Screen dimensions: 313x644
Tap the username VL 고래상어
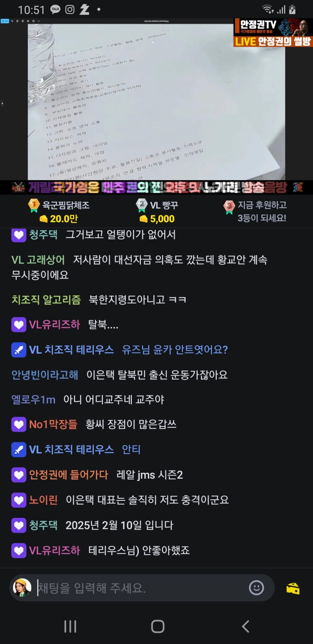click(x=38, y=260)
